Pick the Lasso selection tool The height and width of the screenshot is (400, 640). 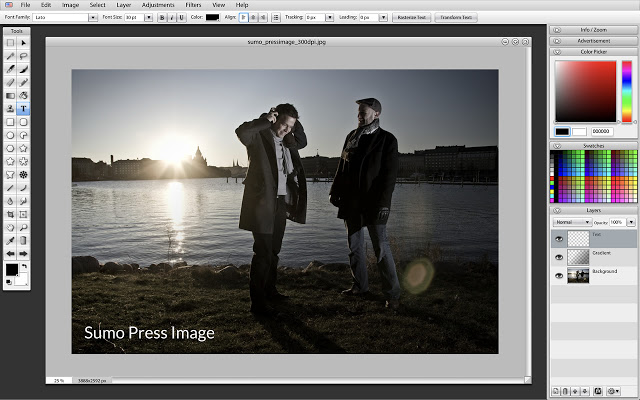coord(23,56)
